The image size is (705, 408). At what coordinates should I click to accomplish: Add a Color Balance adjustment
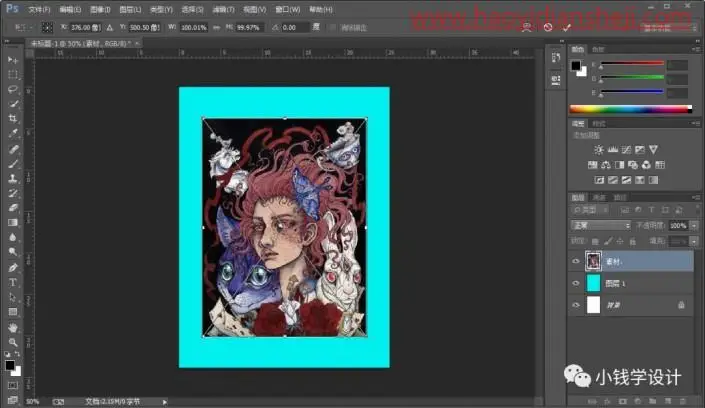pyautogui.click(x=606, y=165)
